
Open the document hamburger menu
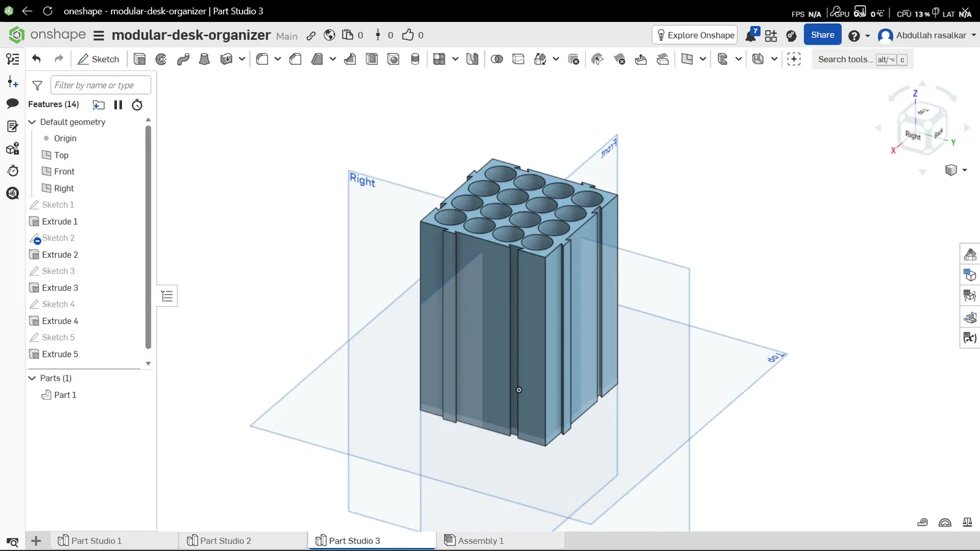tap(99, 36)
